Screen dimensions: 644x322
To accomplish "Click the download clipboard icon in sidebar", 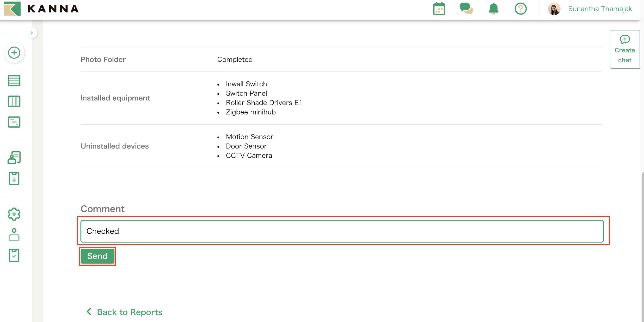I will tap(14, 178).
